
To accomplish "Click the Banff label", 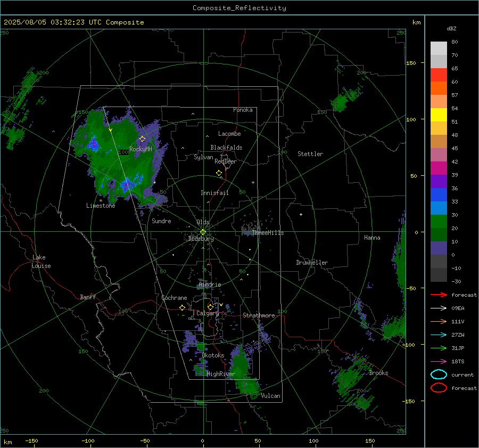I will pos(88,297).
